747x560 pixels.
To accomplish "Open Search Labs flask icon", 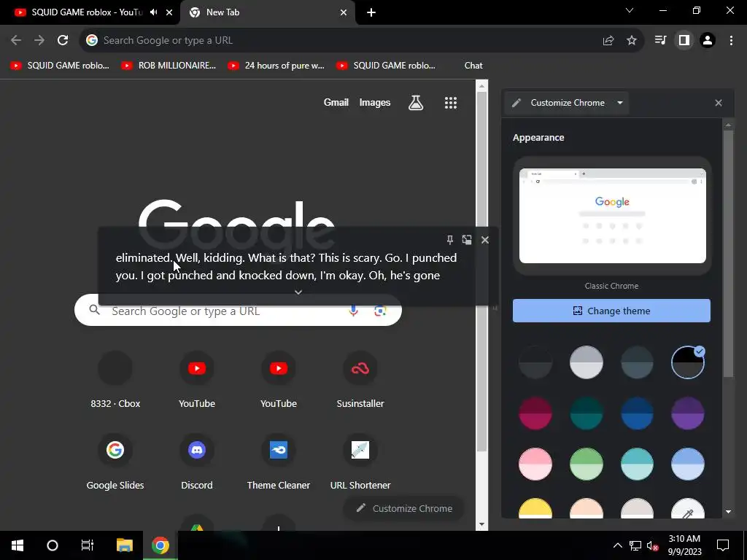I will click(415, 102).
